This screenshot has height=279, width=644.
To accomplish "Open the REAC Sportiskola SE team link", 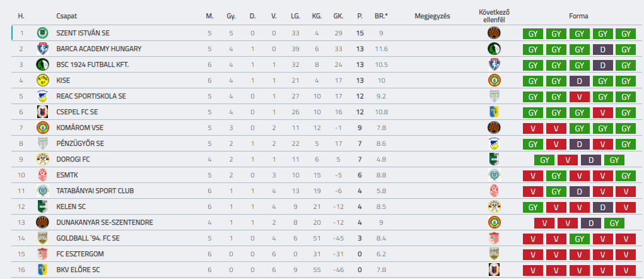I will (91, 96).
